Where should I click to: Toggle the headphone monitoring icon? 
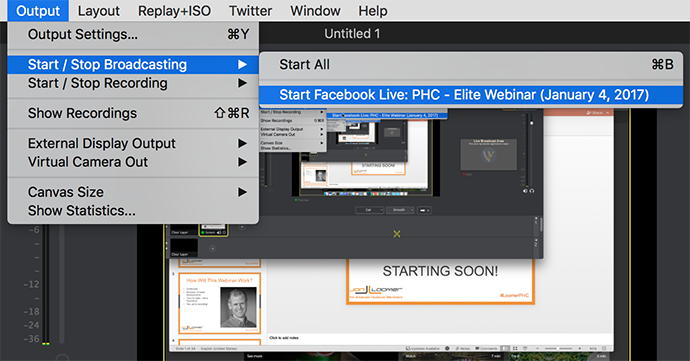click(x=532, y=191)
